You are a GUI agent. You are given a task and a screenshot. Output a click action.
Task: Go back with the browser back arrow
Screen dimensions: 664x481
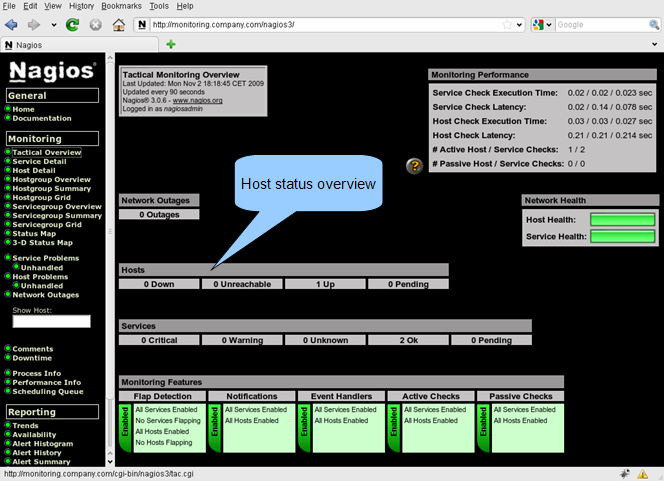coord(11,25)
